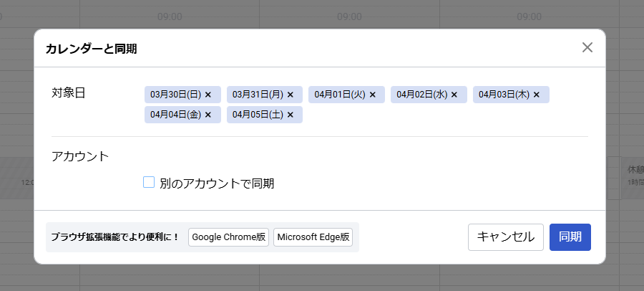This screenshot has height=291, width=644.
Task: Delete 04月04日(金) from target dates
Action: pos(208,115)
